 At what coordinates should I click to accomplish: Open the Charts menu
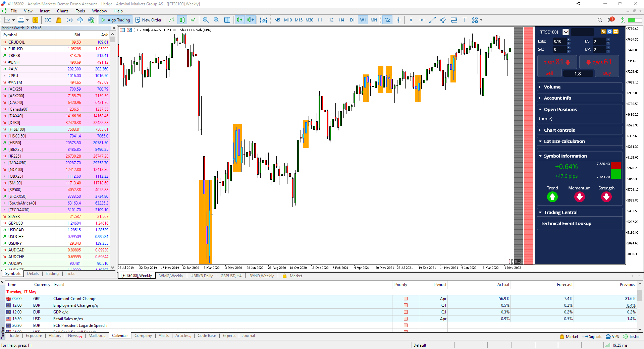[x=62, y=11]
